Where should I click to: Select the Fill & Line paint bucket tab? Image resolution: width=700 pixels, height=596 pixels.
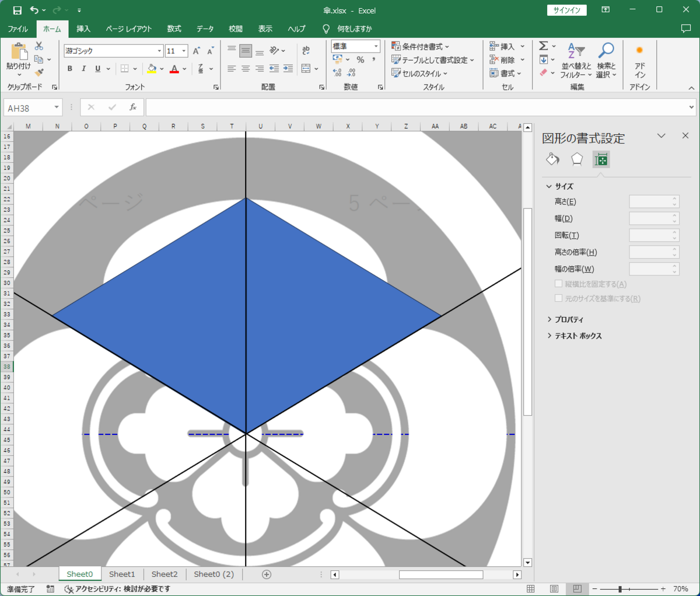[x=552, y=159]
